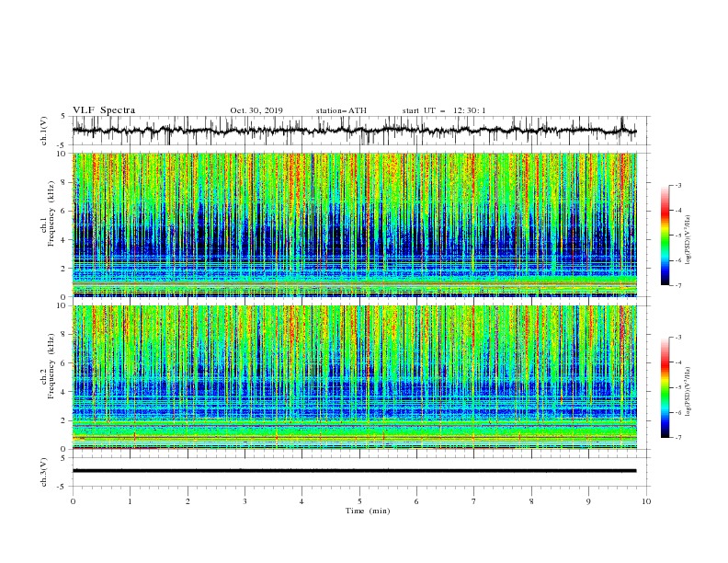Click the time axis tick label "7"
The image size is (728, 563).
pos(474,501)
